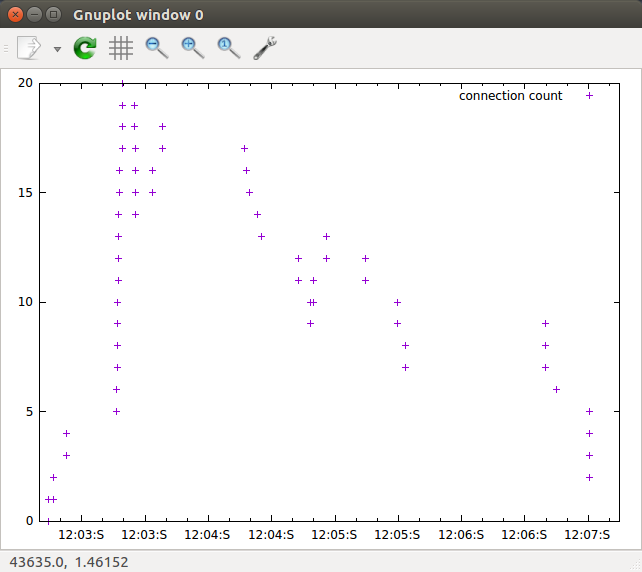The width and height of the screenshot is (642, 572).
Task: Click the data point at origin zero
Action: tap(47, 520)
